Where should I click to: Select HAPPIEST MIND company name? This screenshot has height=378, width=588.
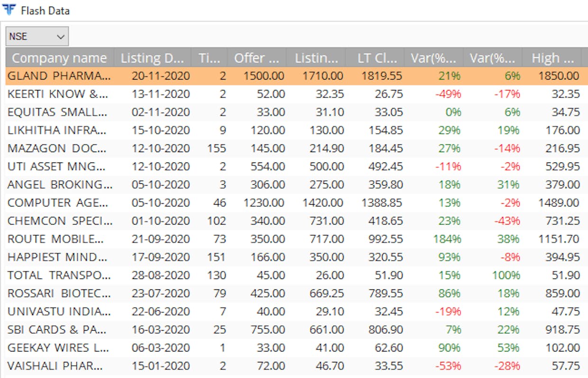coord(58,257)
